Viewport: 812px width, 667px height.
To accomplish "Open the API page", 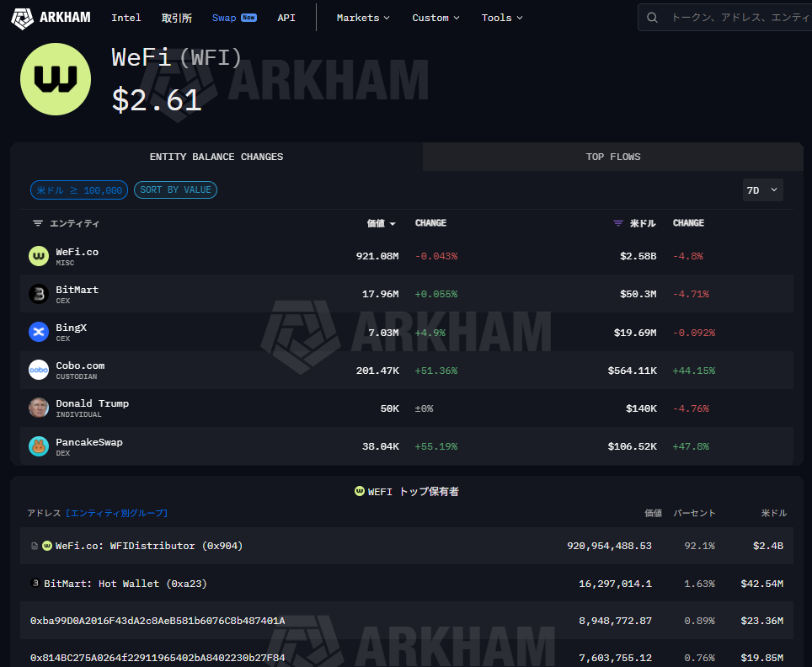I will coord(286,18).
